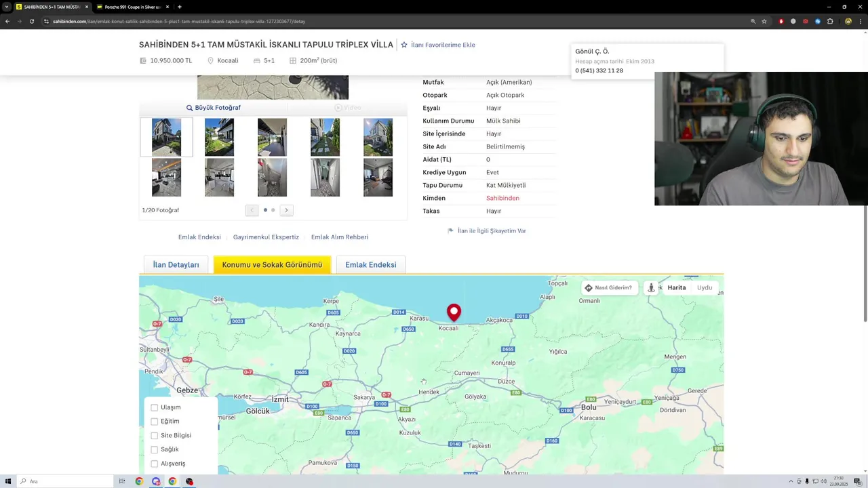Open Gayrimenkul Ekspertiz link

(x=266, y=237)
